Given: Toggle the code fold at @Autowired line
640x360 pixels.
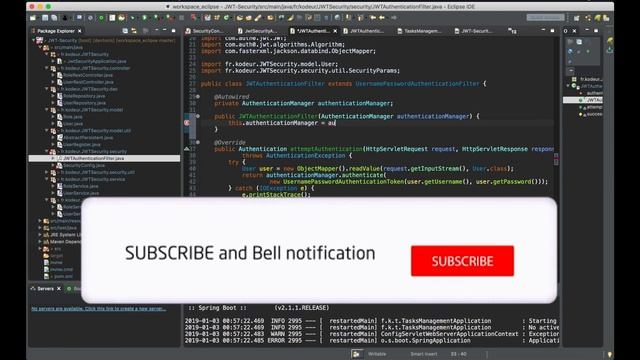Looking at the screenshot, I should coord(198,97).
